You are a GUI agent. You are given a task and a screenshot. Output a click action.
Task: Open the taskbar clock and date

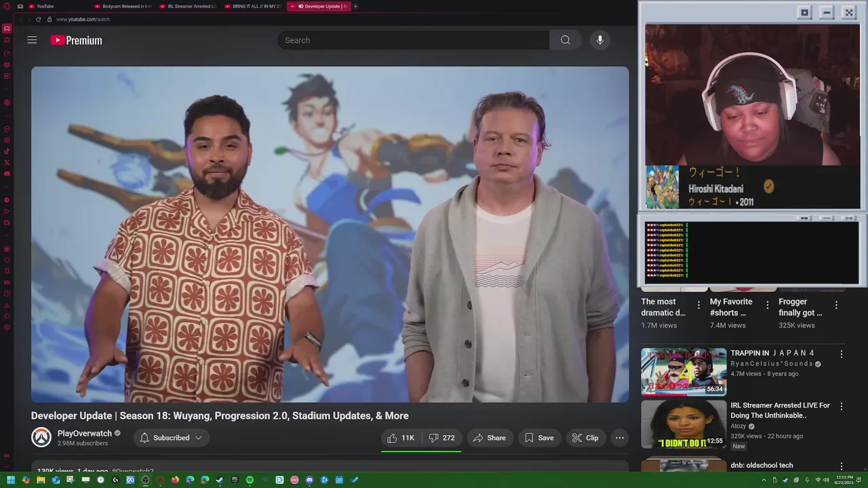tap(844, 480)
